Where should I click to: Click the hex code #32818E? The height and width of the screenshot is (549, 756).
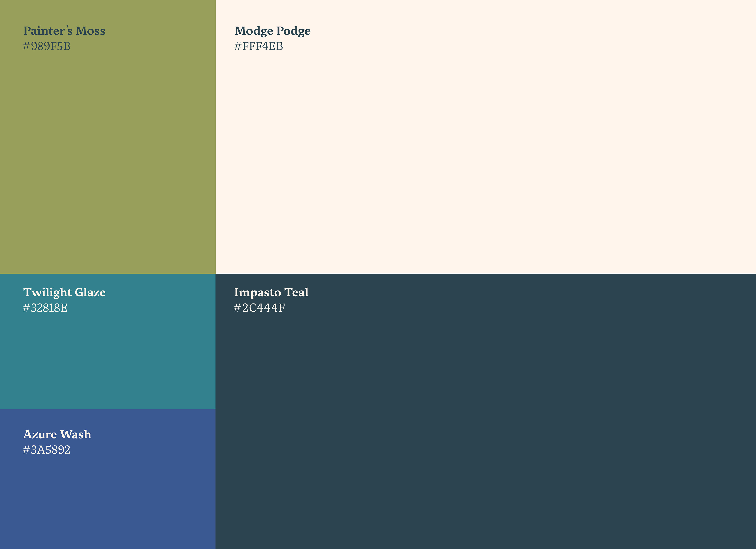[x=45, y=308]
